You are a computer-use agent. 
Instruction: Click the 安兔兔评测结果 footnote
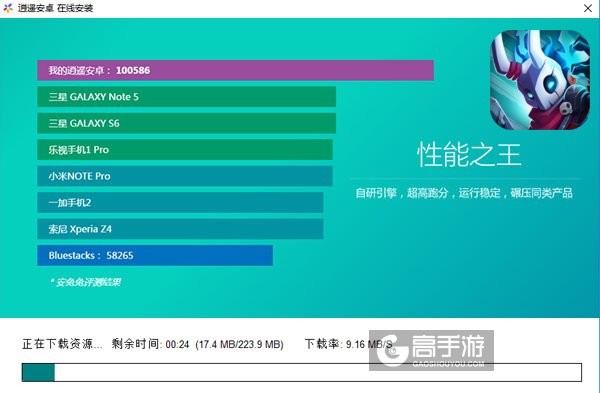85,282
